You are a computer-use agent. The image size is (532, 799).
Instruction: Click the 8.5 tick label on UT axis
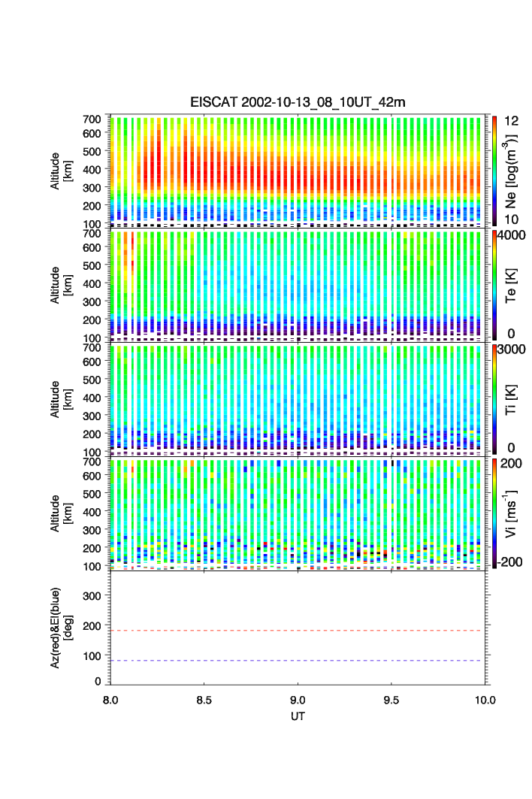point(204,700)
